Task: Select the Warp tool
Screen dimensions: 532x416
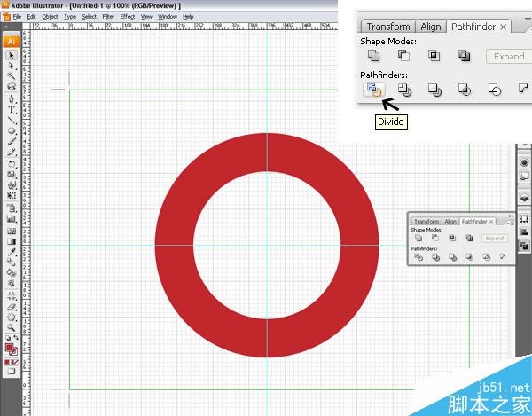Action: pos(12,184)
